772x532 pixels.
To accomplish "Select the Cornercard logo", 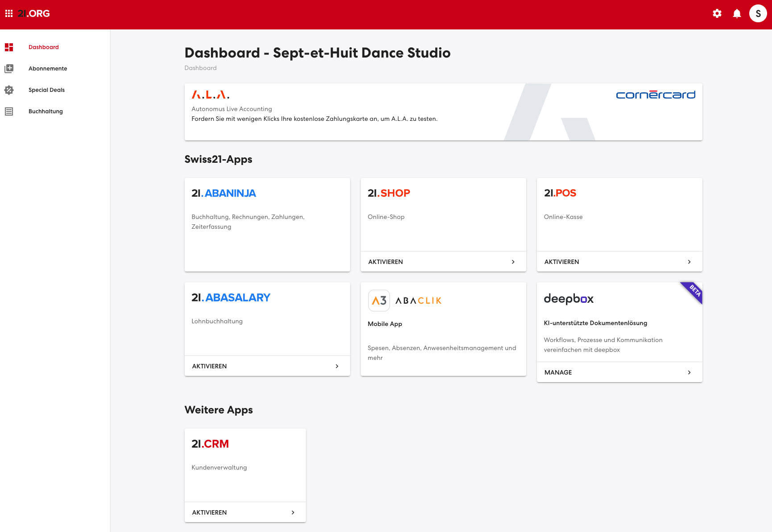I will (x=656, y=95).
